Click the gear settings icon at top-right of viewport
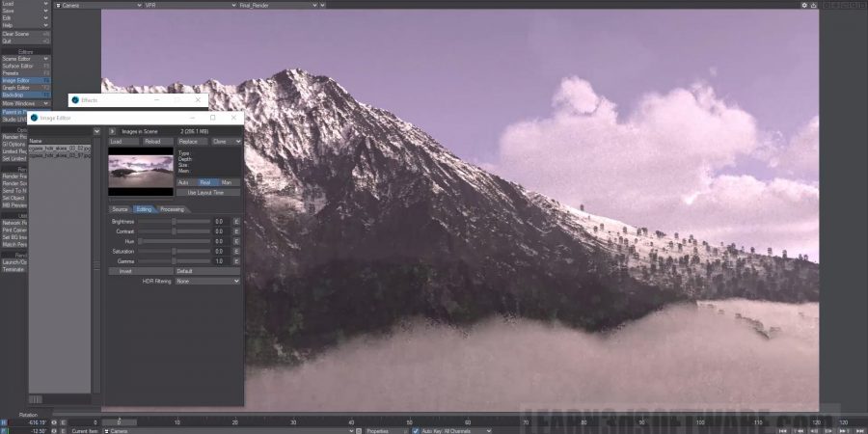The height and width of the screenshot is (434, 868). (803, 5)
